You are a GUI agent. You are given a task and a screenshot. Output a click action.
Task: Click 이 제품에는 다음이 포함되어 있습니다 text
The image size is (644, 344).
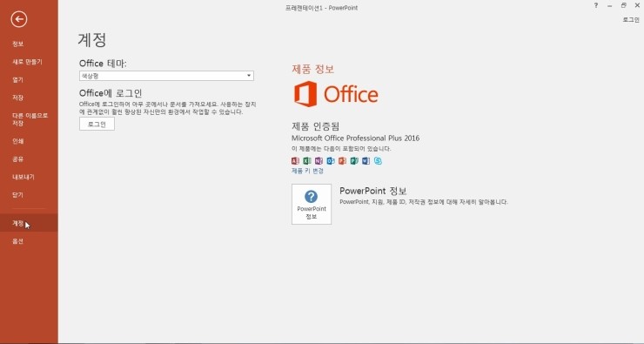coord(341,149)
